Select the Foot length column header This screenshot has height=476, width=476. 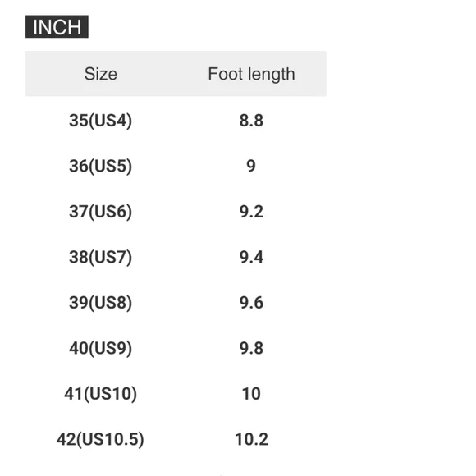point(251,74)
